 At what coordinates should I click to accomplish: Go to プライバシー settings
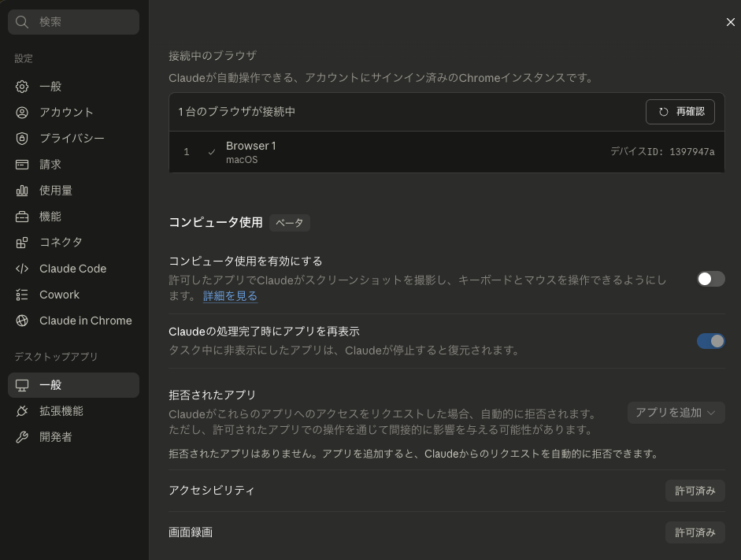[x=73, y=139]
